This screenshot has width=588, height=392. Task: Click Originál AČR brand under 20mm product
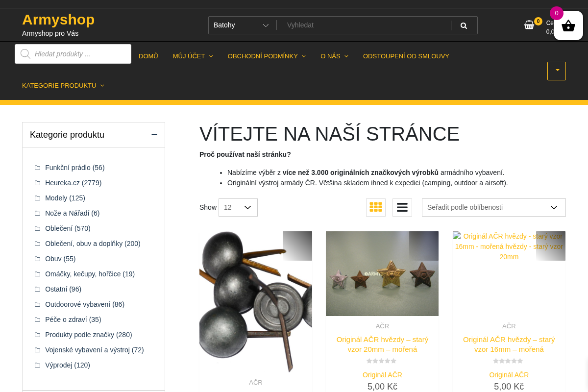pos(382,375)
